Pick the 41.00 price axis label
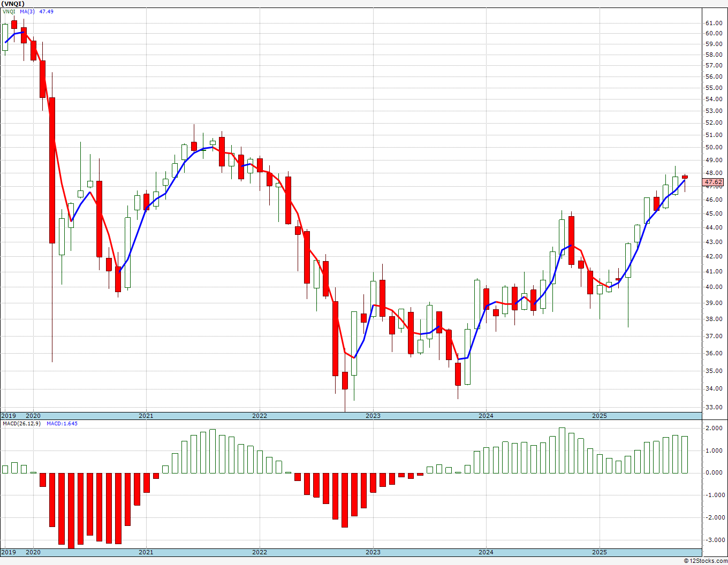The width and height of the screenshot is (728, 565). click(714, 271)
